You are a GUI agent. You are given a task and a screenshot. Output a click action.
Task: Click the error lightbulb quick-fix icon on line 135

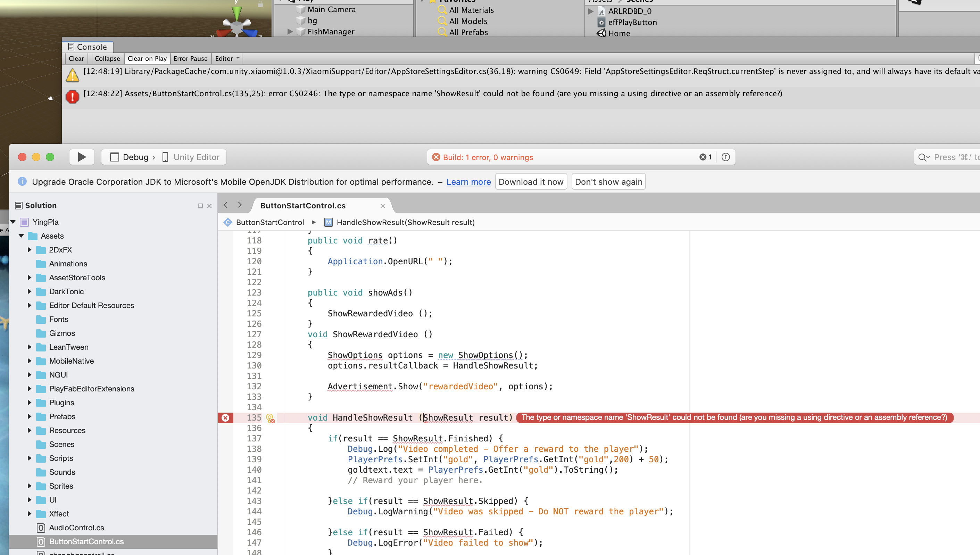pyautogui.click(x=270, y=418)
